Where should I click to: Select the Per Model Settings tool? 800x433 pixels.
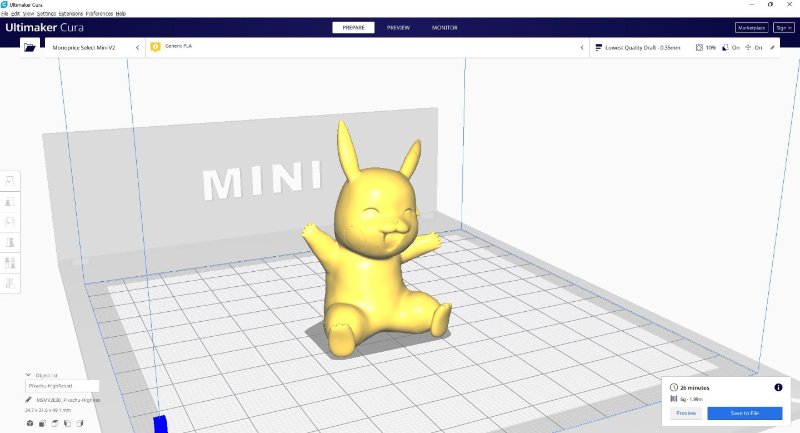point(10,263)
